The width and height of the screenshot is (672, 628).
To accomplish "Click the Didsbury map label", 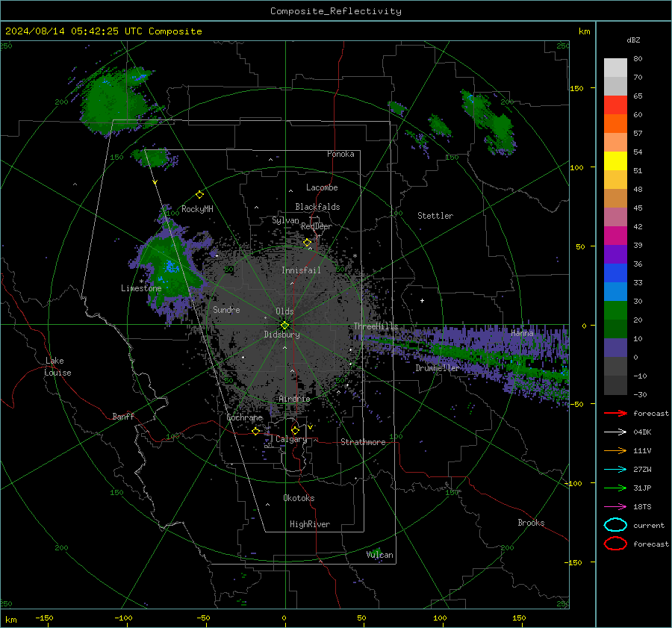I will point(281,335).
